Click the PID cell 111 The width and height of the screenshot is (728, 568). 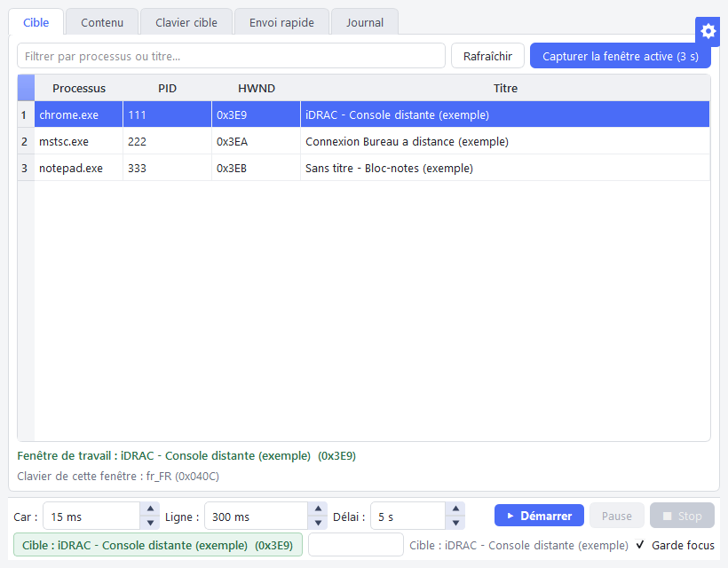(x=167, y=114)
